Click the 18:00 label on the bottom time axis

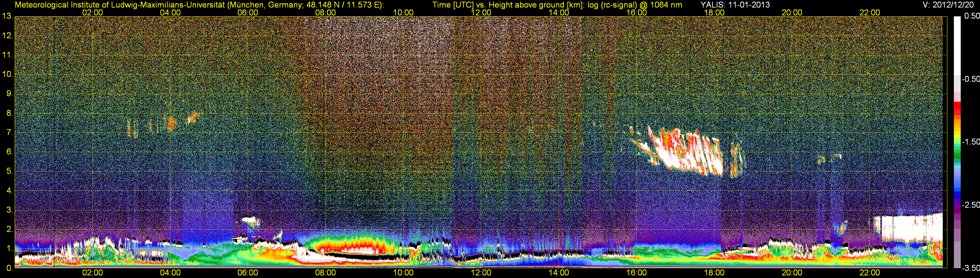tap(714, 273)
